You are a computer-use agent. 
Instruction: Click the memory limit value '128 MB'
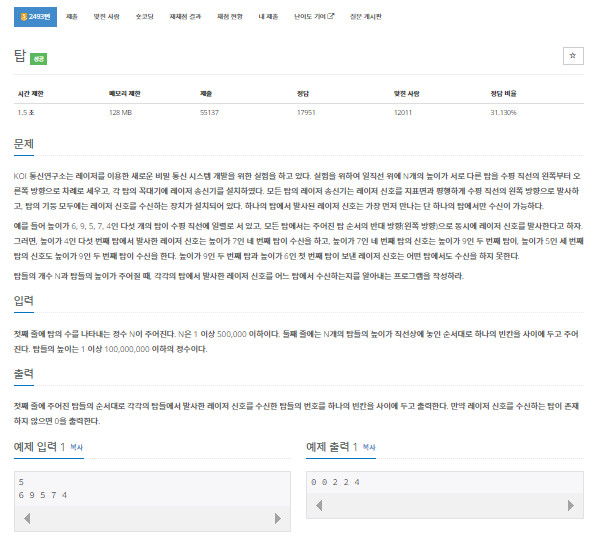(120, 113)
